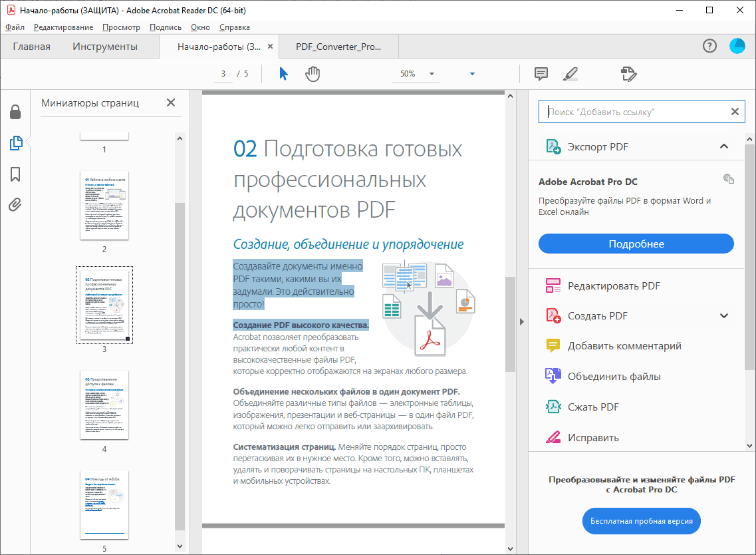Show the attachments paperclip panel

coord(15,205)
